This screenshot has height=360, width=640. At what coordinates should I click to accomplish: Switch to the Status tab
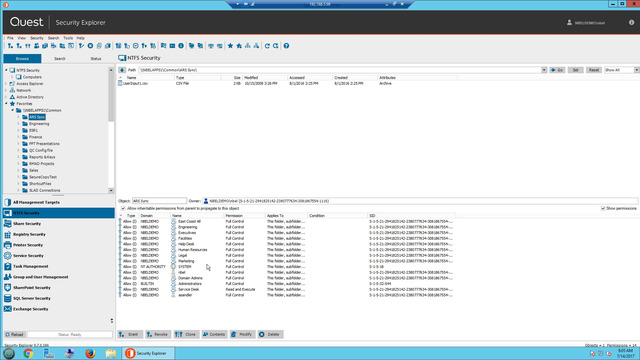point(96,59)
